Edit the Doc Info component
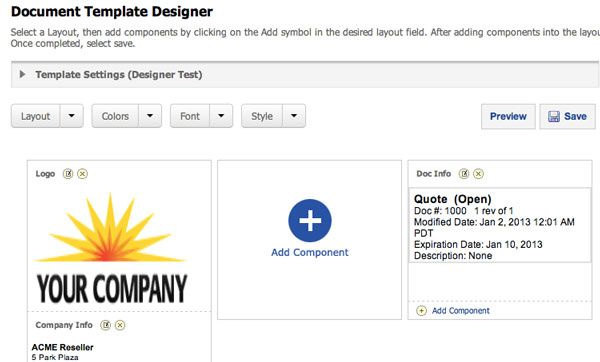 464,174
